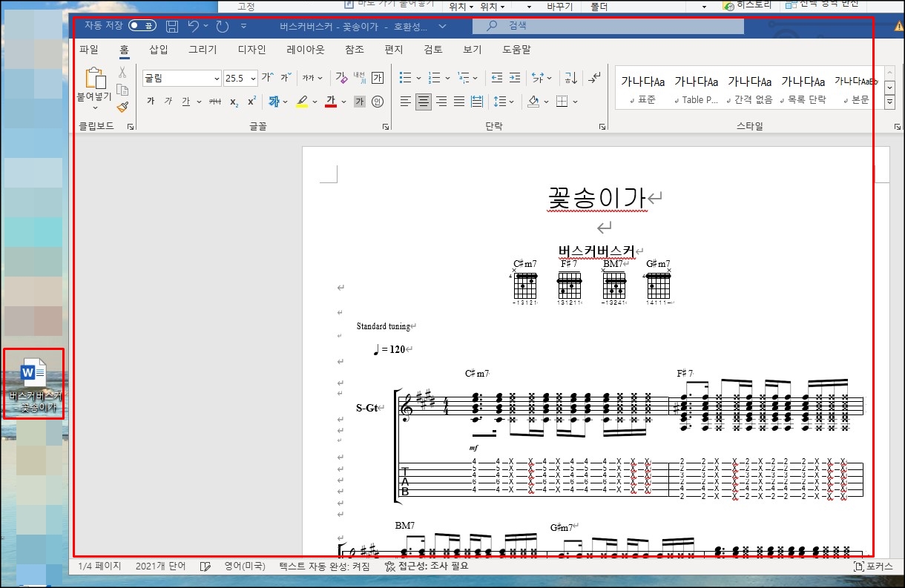
Task: Justify paragraph text
Action: click(459, 102)
